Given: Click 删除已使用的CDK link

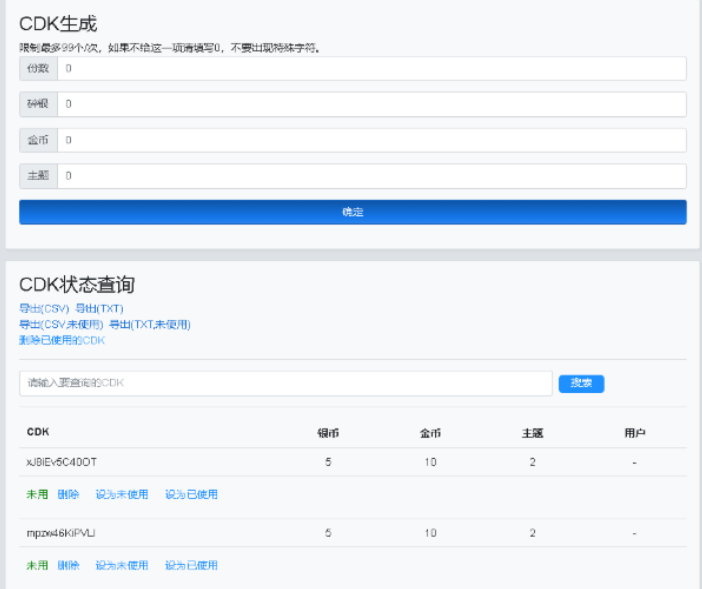Looking at the screenshot, I should (62, 340).
